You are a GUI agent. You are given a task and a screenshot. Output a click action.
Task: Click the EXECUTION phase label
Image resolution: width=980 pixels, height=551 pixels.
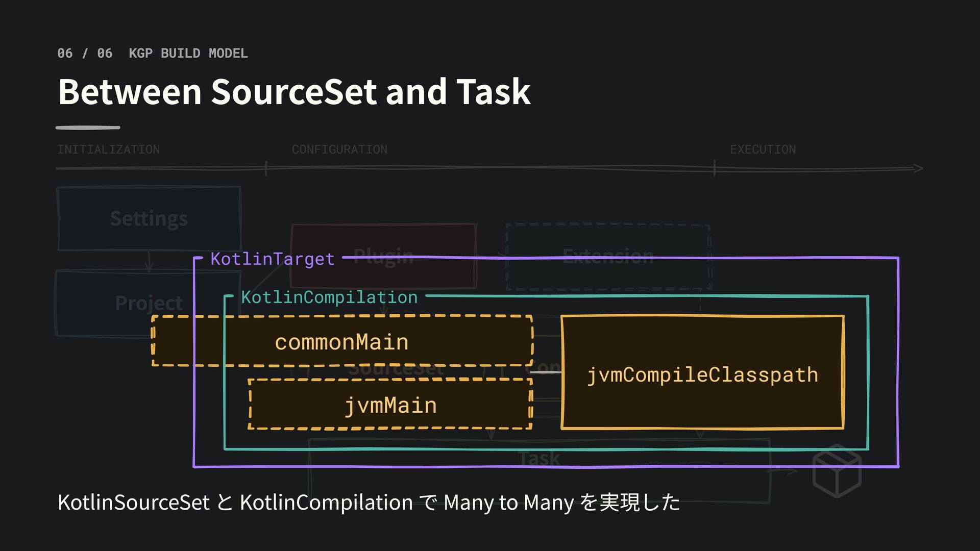click(x=763, y=149)
